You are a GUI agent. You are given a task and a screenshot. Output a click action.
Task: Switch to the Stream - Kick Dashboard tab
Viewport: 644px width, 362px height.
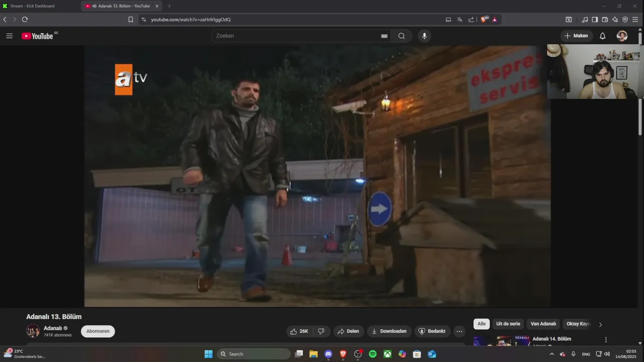click(x=40, y=6)
